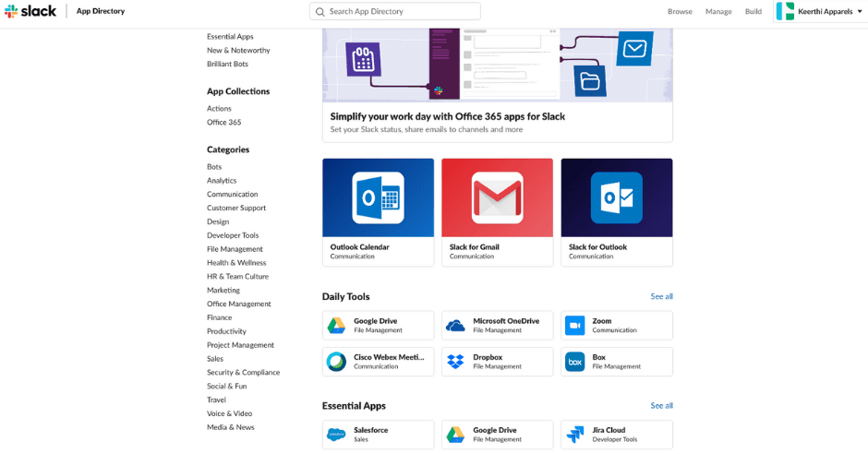The image size is (868, 454).
Task: Go to the Manage menu item
Action: 718,12
